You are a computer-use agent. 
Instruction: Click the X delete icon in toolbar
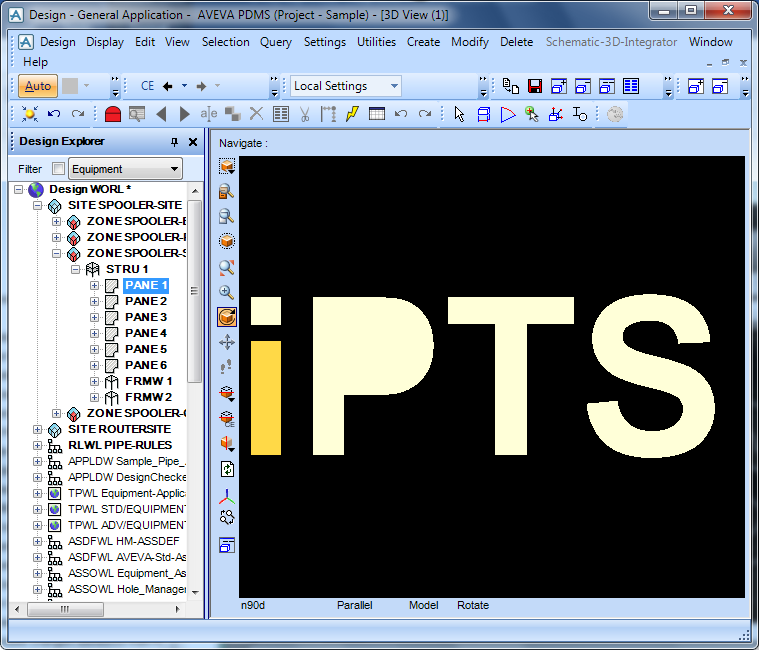(257, 114)
